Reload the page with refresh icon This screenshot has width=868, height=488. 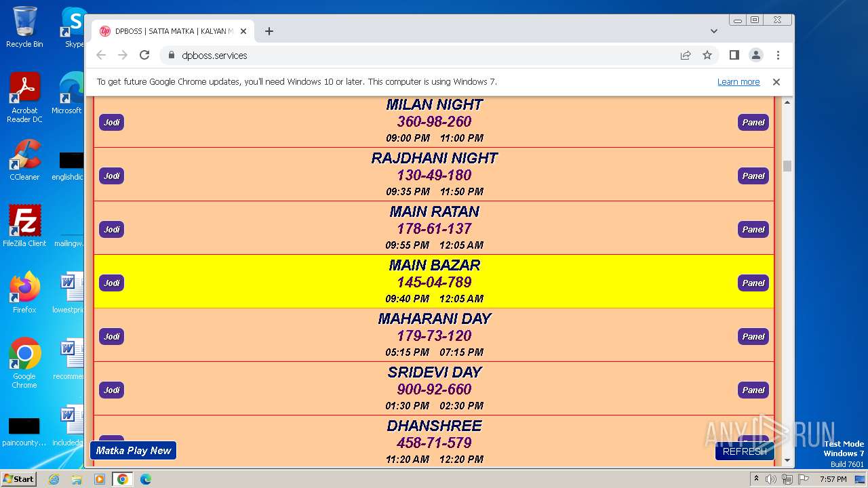(x=144, y=55)
